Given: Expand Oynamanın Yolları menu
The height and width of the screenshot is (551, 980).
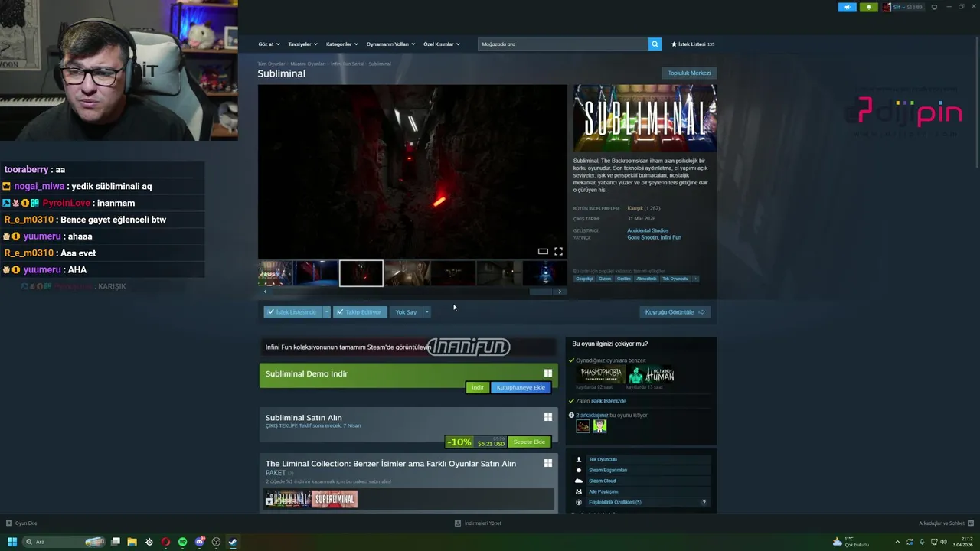Looking at the screenshot, I should 390,44.
